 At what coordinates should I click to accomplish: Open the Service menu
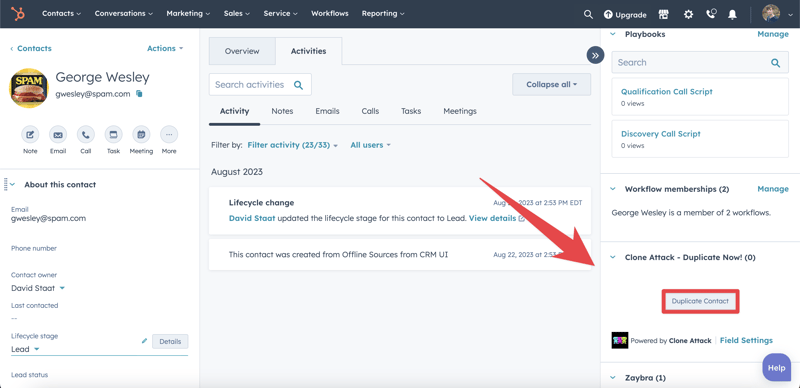(281, 14)
